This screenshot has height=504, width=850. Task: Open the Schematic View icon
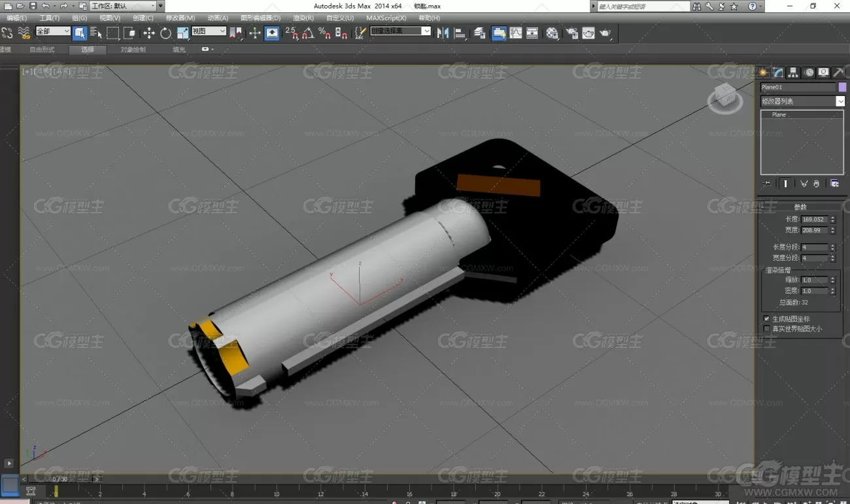[532, 33]
